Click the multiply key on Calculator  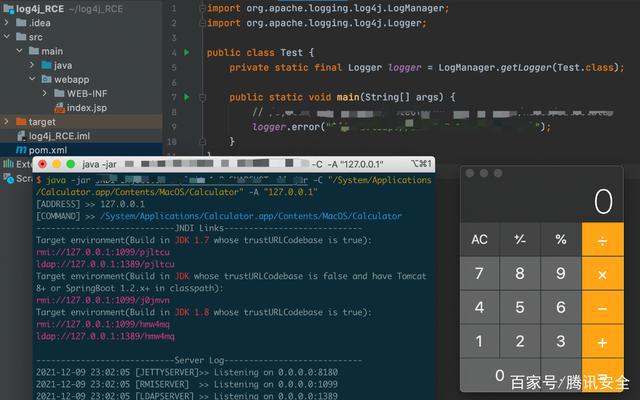click(x=602, y=273)
